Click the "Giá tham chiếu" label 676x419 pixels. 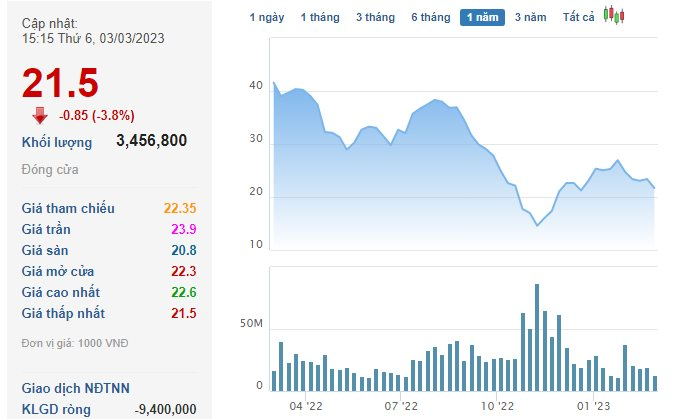[68, 208]
